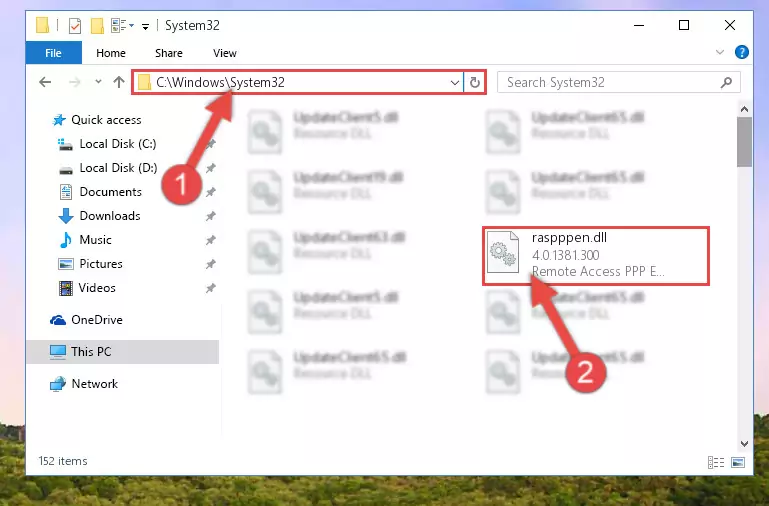Close the System32 window
This screenshot has height=506, width=769.
click(730, 25)
